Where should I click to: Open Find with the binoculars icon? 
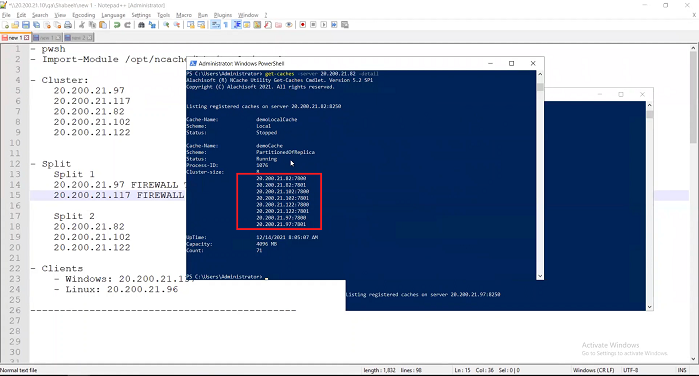141,25
